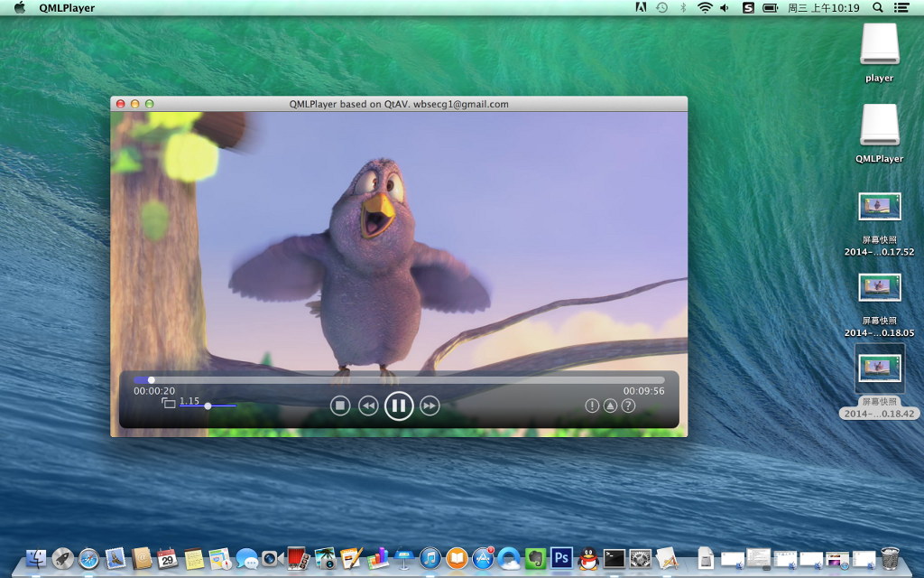Click the video seek bar near its middle
This screenshot has height=578, width=924.
399,380
